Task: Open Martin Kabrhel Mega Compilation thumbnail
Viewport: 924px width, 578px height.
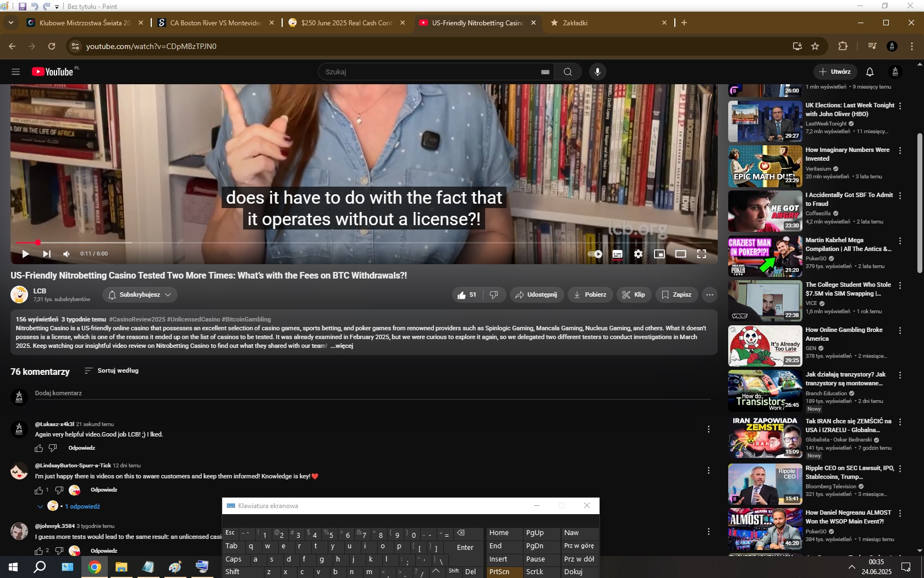Action: click(x=765, y=256)
